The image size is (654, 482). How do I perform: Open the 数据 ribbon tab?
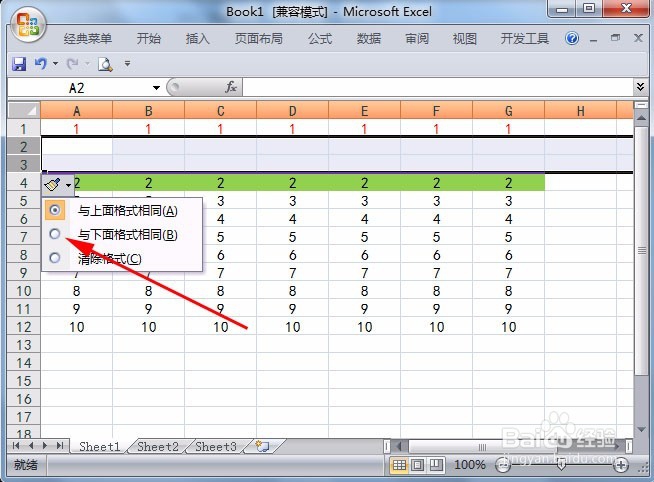click(369, 39)
